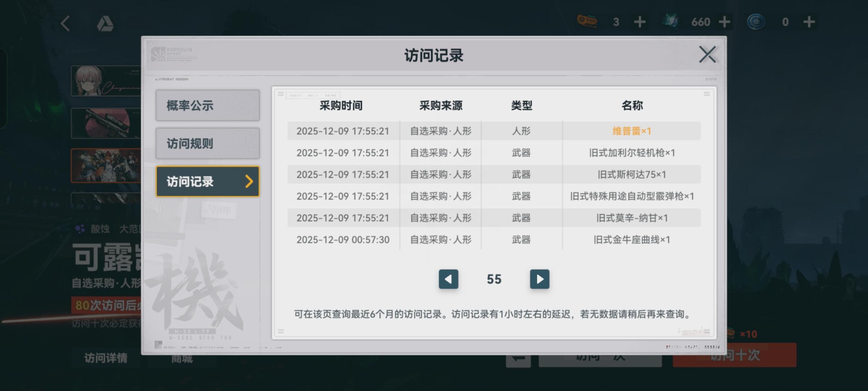Viewport: 868px width, 391px height.
Task: Click the blue coin currency icon
Action: pos(756,22)
